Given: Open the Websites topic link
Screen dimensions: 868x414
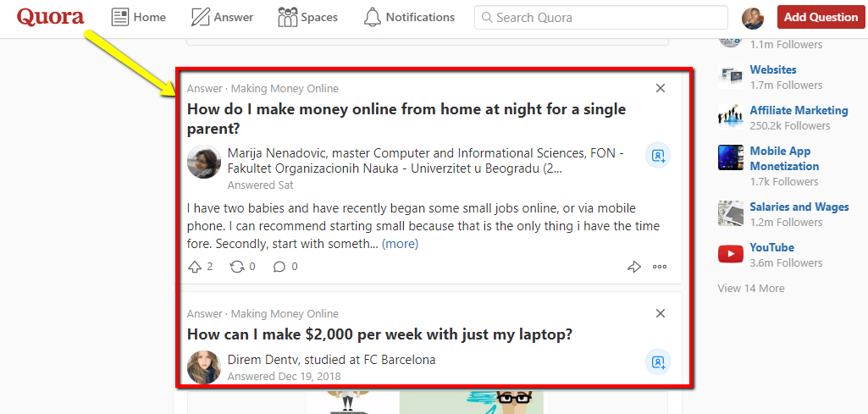Looking at the screenshot, I should coord(773,69).
